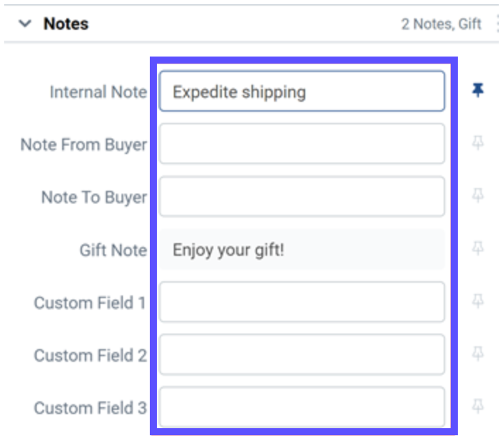The height and width of the screenshot is (448, 503).
Task: Open the Notes section more-options menu
Action: (499, 24)
